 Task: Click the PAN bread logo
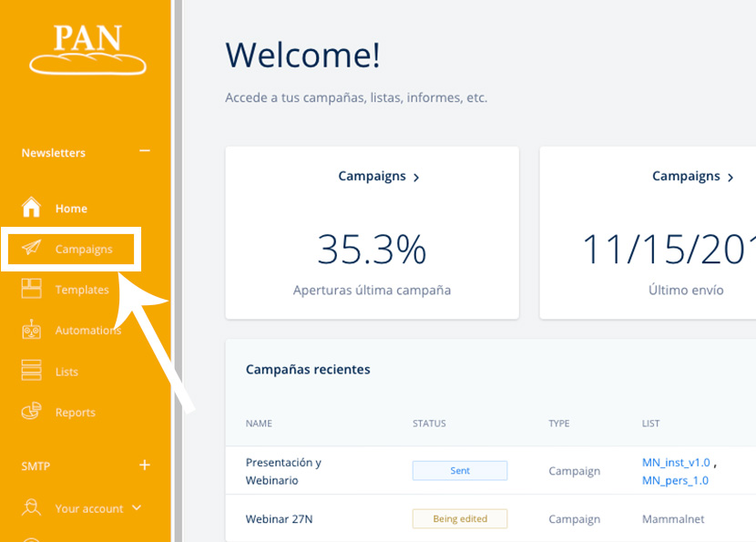click(87, 49)
